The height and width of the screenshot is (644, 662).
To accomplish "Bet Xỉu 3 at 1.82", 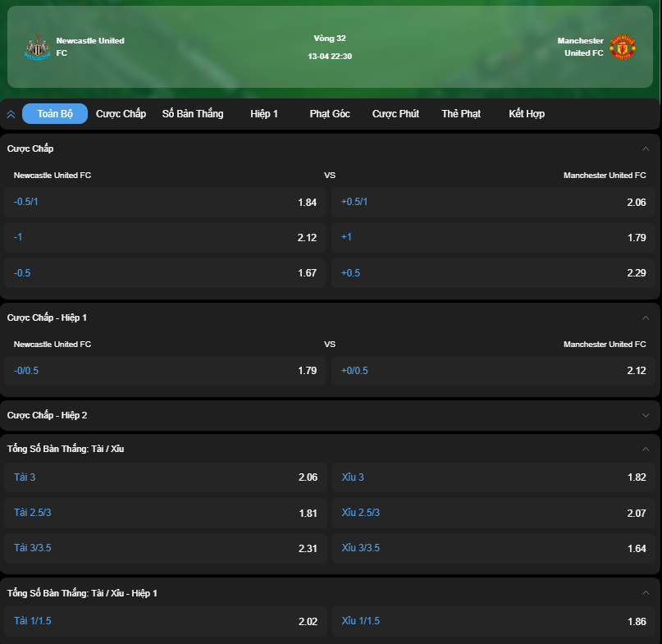I will click(x=494, y=477).
